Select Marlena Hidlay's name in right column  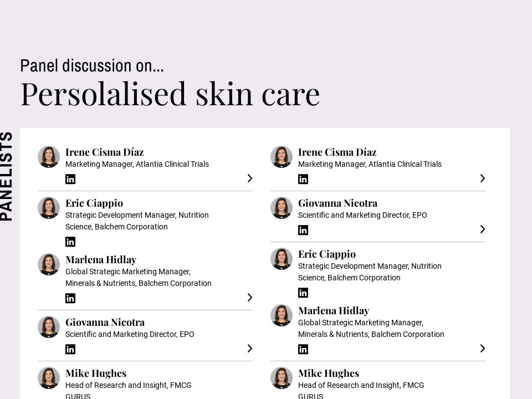click(334, 310)
